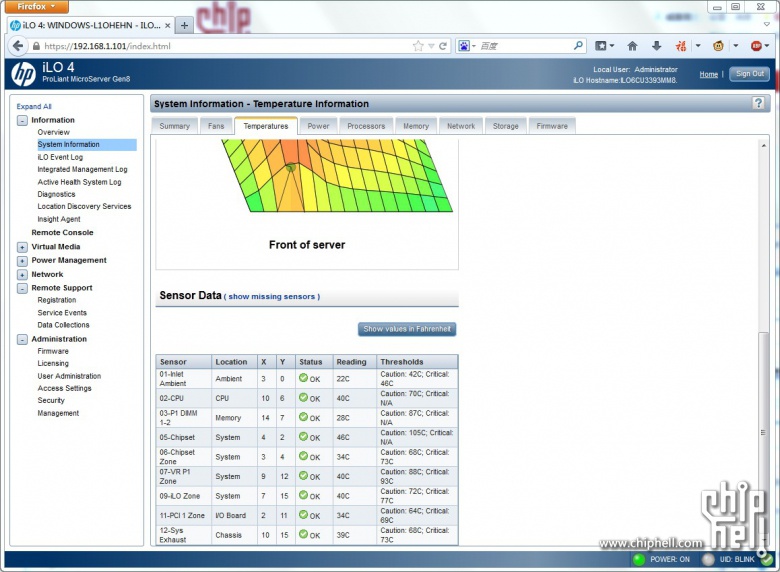This screenshot has width=780, height=572.
Task: Open Insight Agent page
Action: [x=59, y=219]
